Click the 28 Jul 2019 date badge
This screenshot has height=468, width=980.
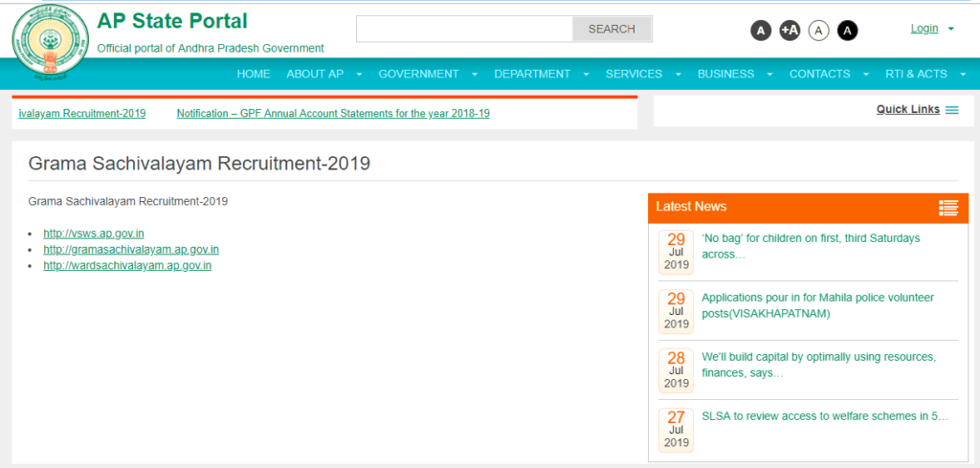676,370
